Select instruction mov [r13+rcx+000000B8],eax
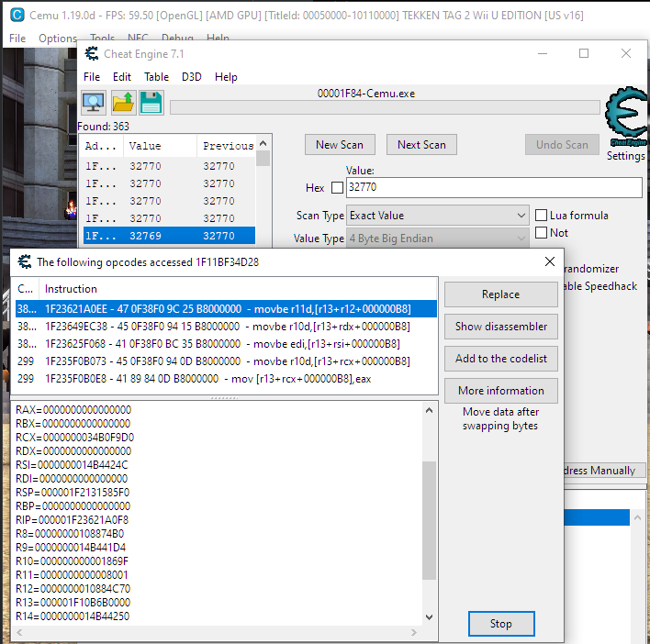The height and width of the screenshot is (644, 650). tap(226, 379)
